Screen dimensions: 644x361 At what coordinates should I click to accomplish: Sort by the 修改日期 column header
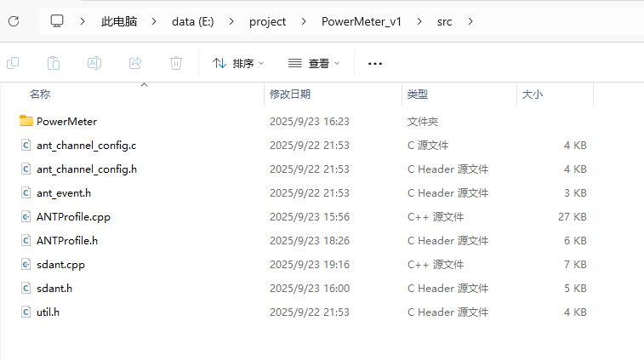290,94
